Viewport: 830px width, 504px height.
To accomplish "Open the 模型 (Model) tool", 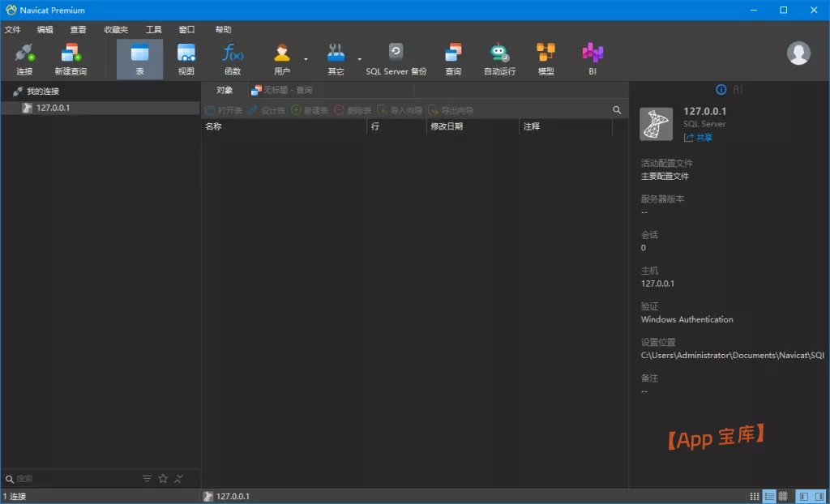I will pyautogui.click(x=546, y=59).
